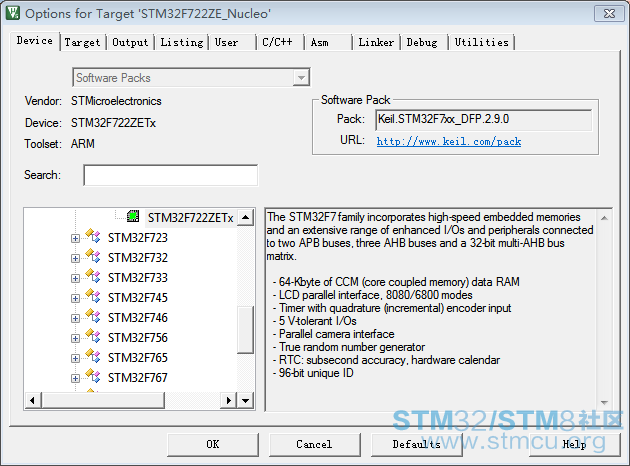Click the STM32F745 family icon

pos(93,296)
